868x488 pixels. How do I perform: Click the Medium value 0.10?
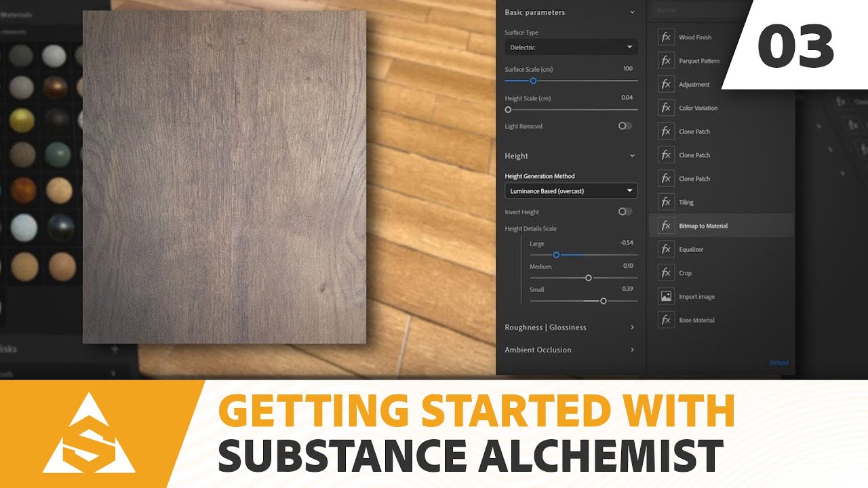(628, 266)
